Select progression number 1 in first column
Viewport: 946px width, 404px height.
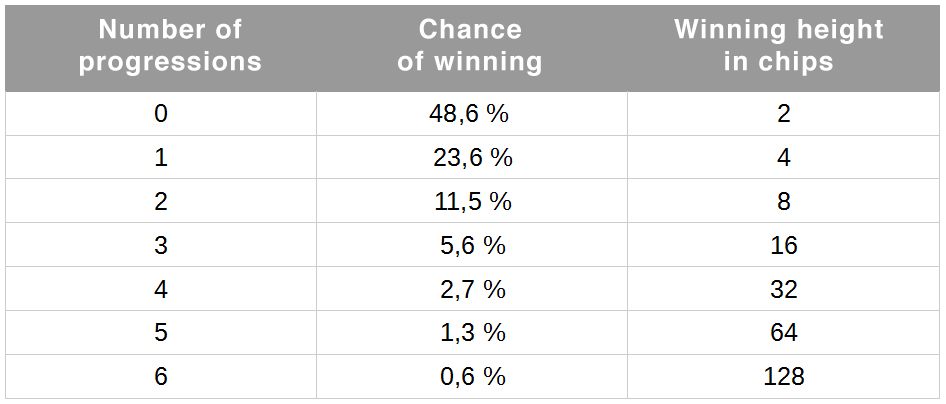(x=161, y=158)
